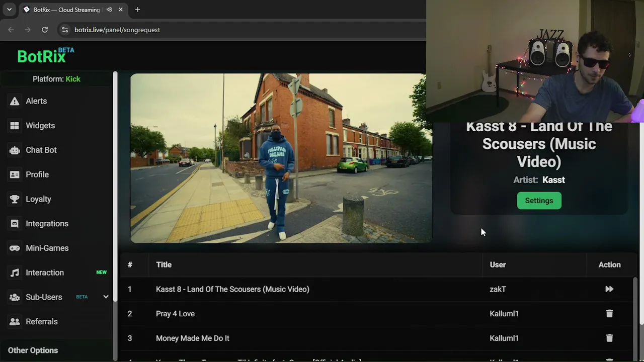Delete Money Made Me Do It from queue
The width and height of the screenshot is (644, 362).
point(609,338)
